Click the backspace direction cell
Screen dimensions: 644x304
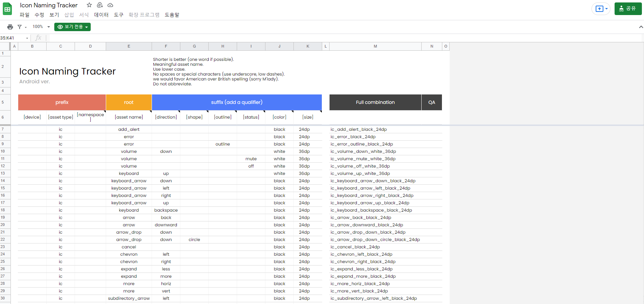166,210
